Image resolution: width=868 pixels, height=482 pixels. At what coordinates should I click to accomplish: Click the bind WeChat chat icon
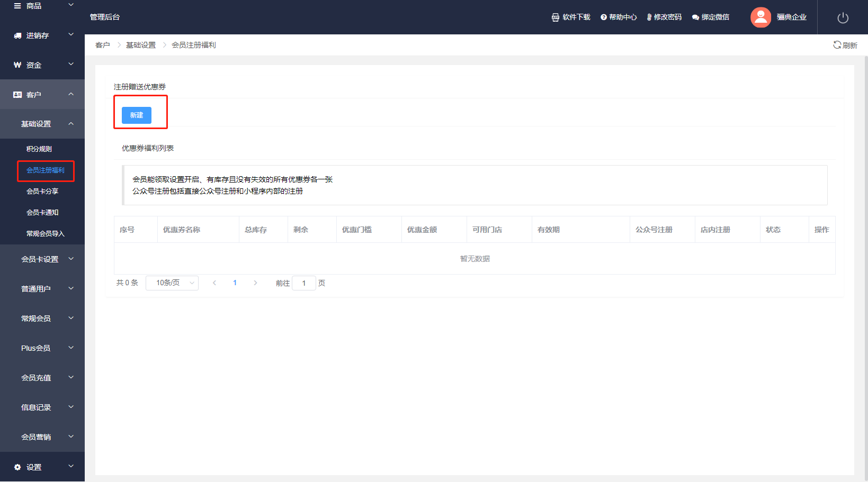coord(695,17)
